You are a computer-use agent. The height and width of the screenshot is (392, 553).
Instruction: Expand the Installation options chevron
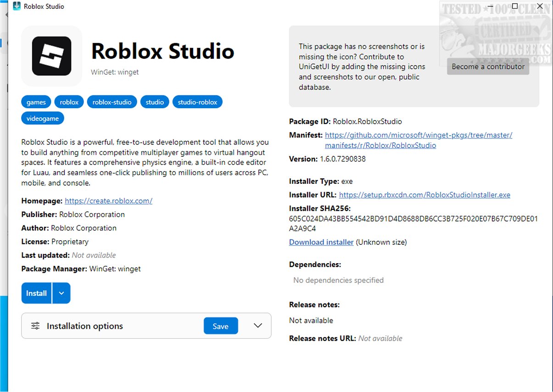(x=258, y=326)
